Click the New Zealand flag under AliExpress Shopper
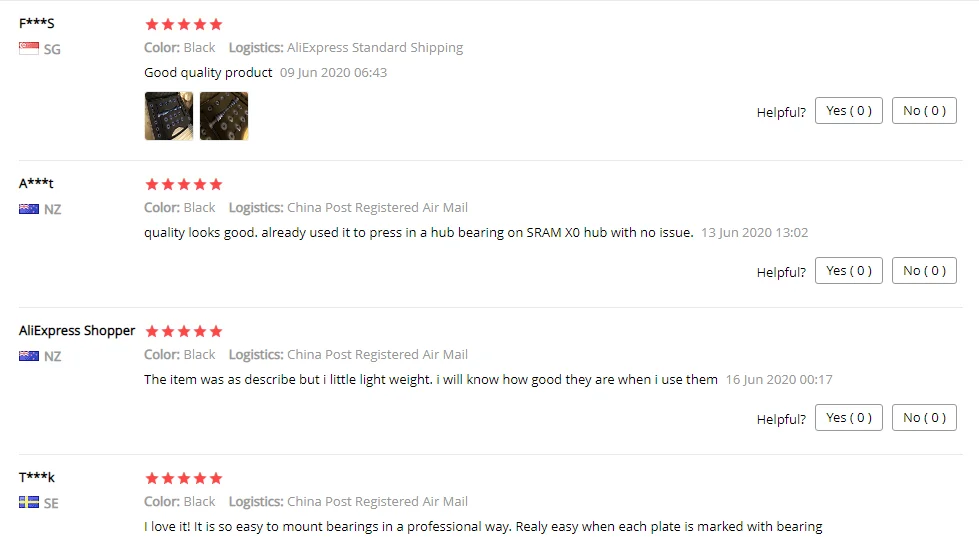Viewport: 979px width, 537px height. pos(29,356)
